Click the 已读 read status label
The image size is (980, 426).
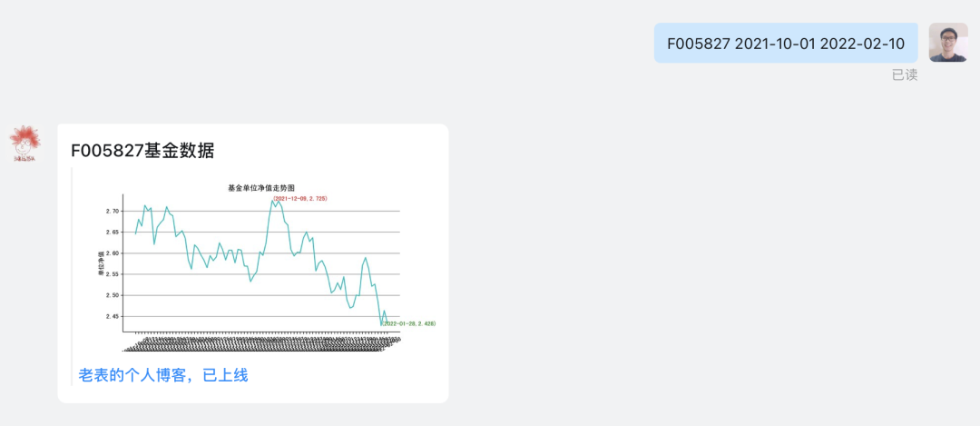905,75
